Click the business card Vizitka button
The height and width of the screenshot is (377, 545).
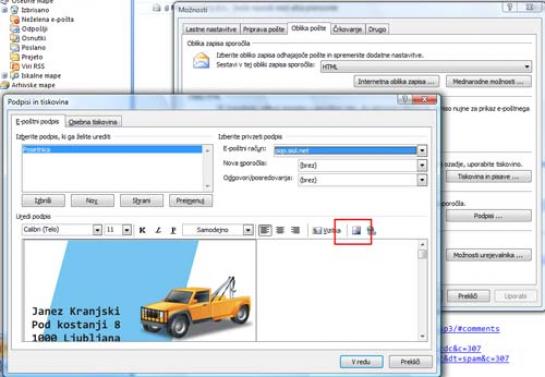[x=326, y=230]
